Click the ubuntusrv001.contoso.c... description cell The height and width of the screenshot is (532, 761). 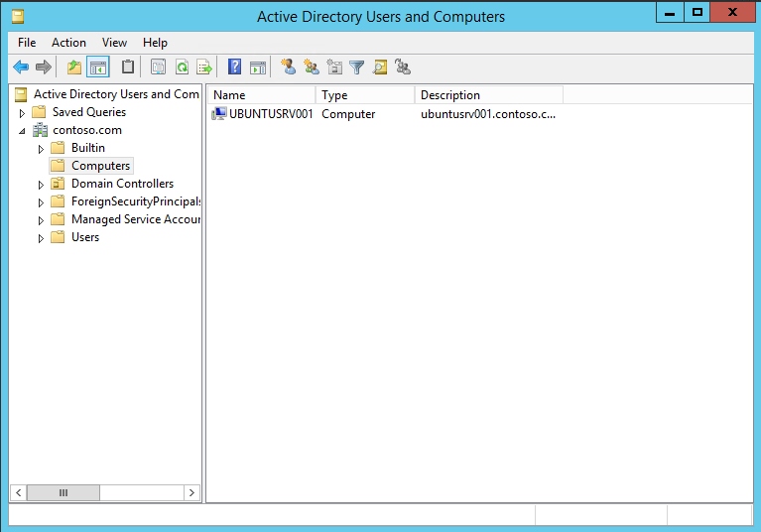click(488, 114)
